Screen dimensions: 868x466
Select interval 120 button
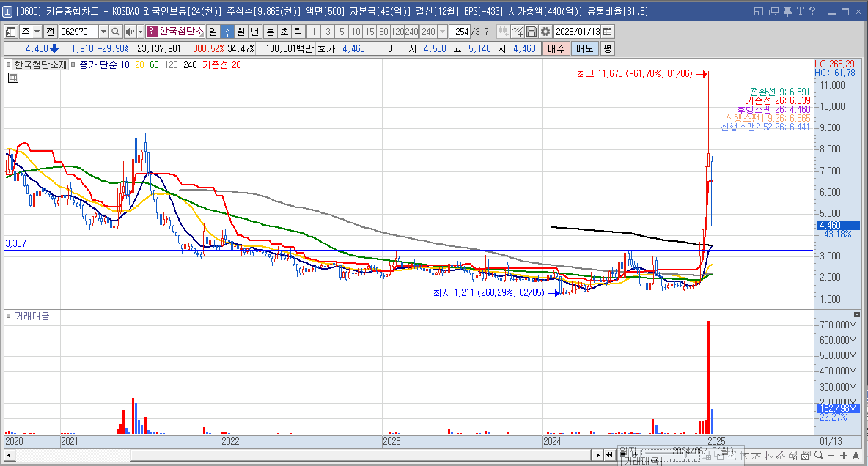click(x=397, y=32)
